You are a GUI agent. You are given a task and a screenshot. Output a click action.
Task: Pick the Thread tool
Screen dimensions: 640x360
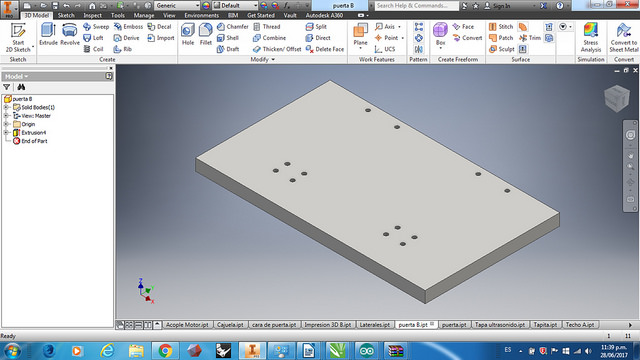(267, 27)
